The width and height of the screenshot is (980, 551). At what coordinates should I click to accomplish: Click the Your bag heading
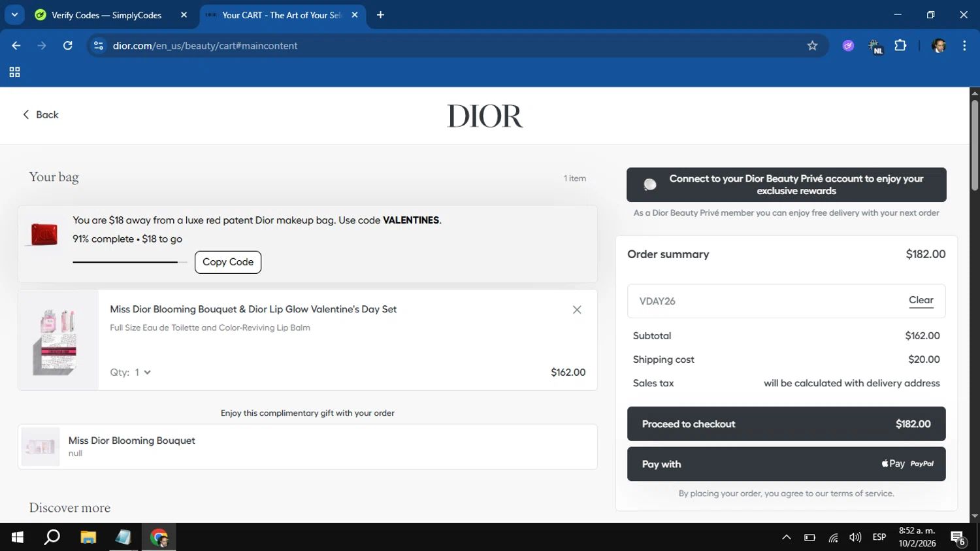(54, 177)
